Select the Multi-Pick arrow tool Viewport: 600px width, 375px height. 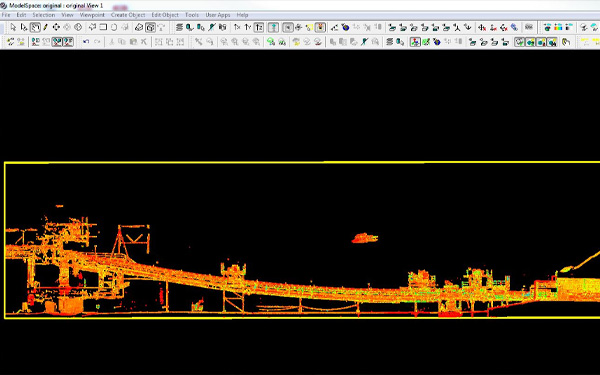tap(24, 27)
